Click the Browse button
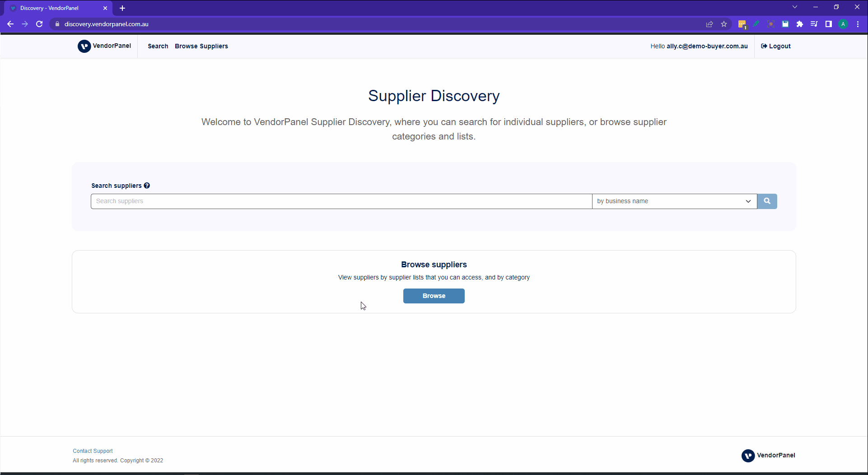Viewport: 868px width, 475px height. pos(434,296)
